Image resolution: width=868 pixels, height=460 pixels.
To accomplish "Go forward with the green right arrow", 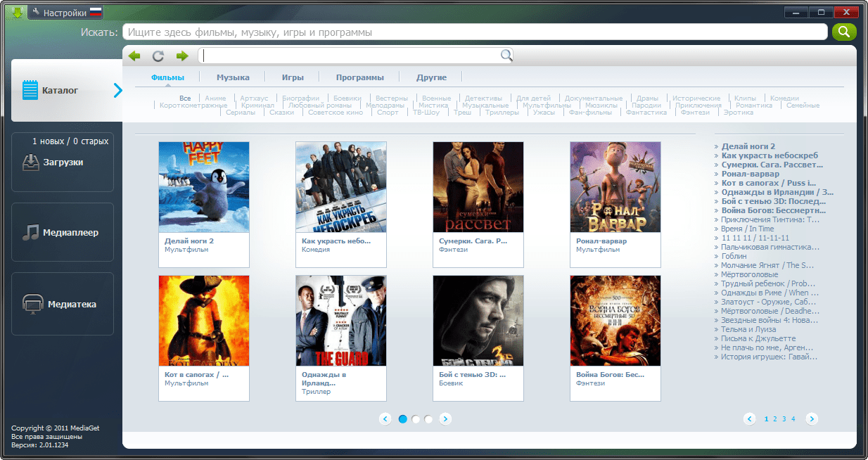I will click(x=182, y=56).
